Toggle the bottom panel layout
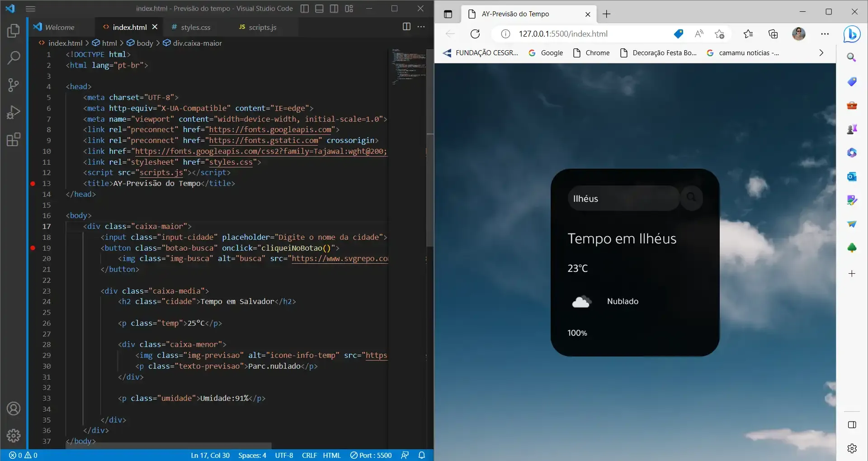868x461 pixels. 319,9
